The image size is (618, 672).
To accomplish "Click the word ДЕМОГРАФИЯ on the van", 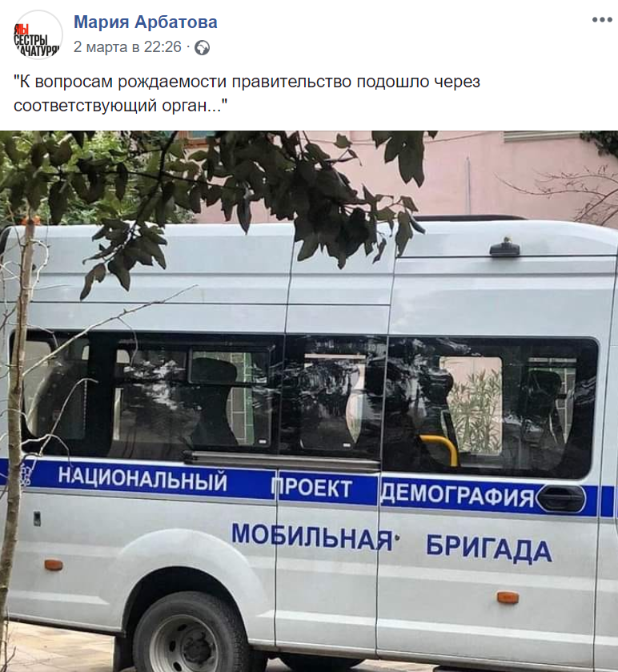I will click(458, 495).
